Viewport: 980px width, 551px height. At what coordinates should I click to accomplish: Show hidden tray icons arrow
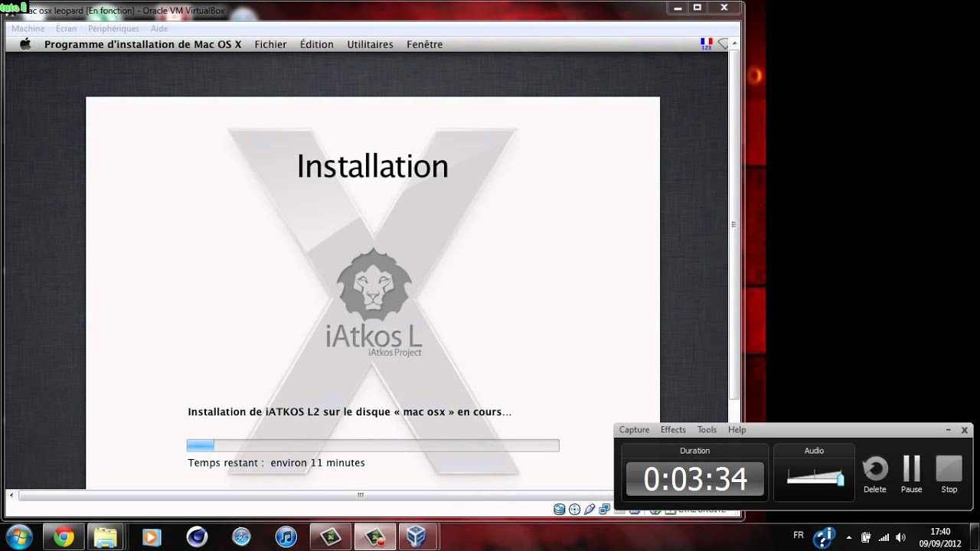(848, 537)
